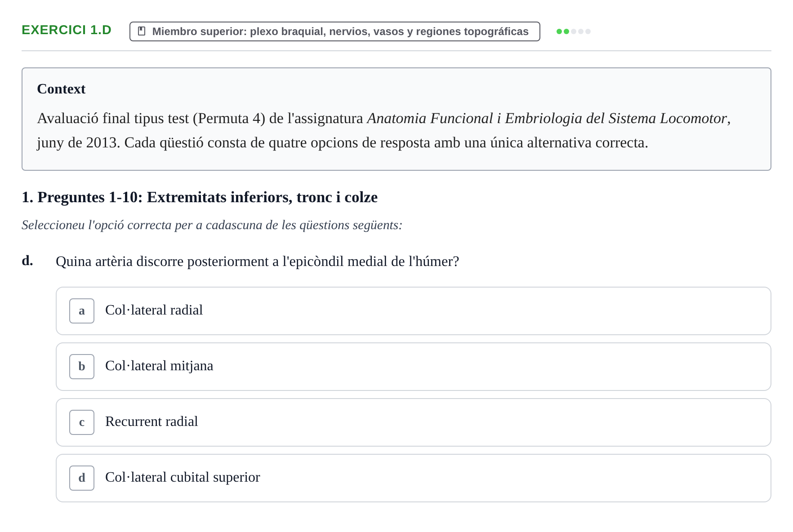Click the first green difficulty dot

[x=559, y=31]
